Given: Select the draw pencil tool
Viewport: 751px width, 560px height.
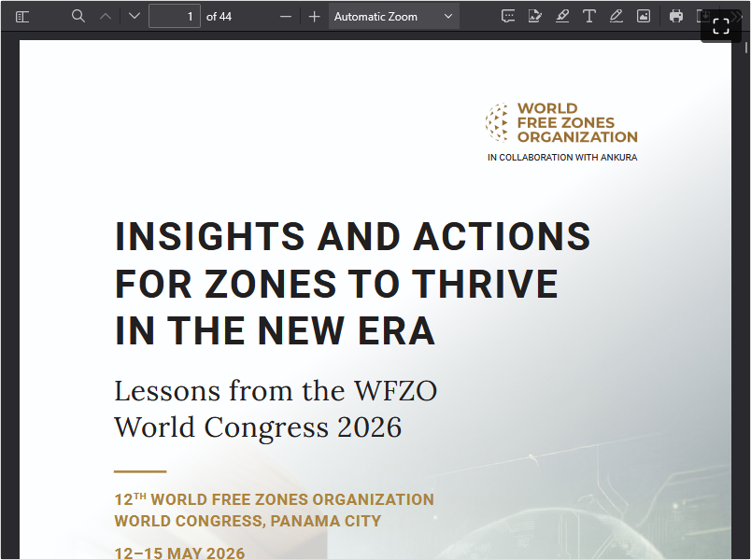Looking at the screenshot, I should click(x=616, y=16).
